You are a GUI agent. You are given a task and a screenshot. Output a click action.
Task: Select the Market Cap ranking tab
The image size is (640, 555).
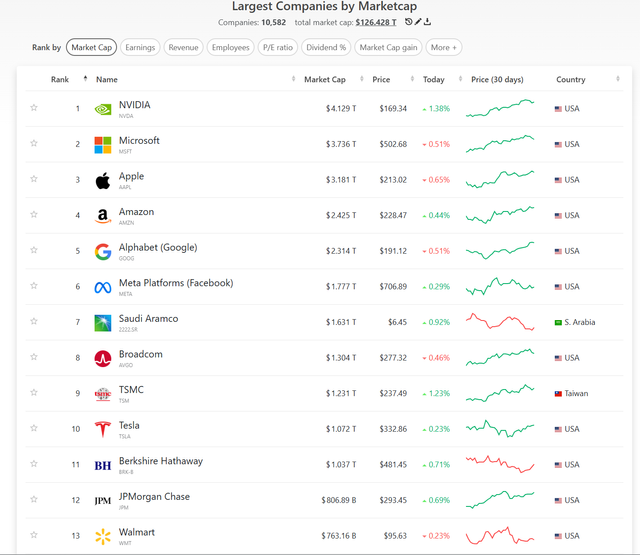91,47
